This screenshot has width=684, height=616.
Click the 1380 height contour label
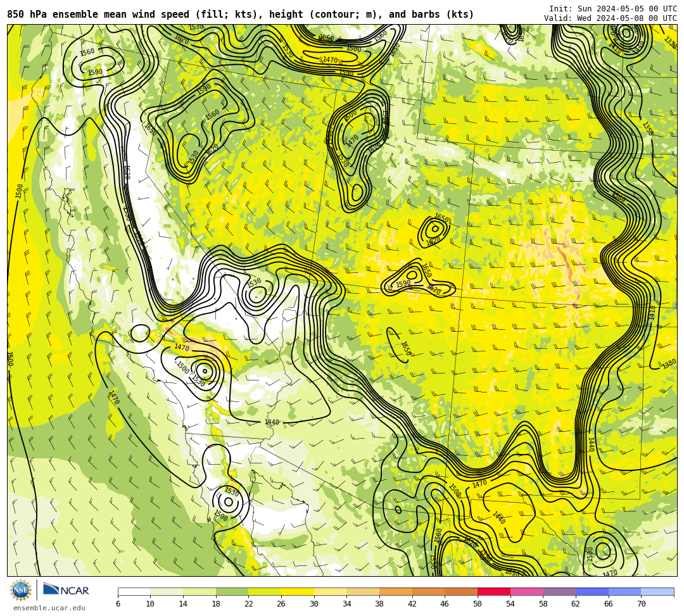click(x=669, y=363)
